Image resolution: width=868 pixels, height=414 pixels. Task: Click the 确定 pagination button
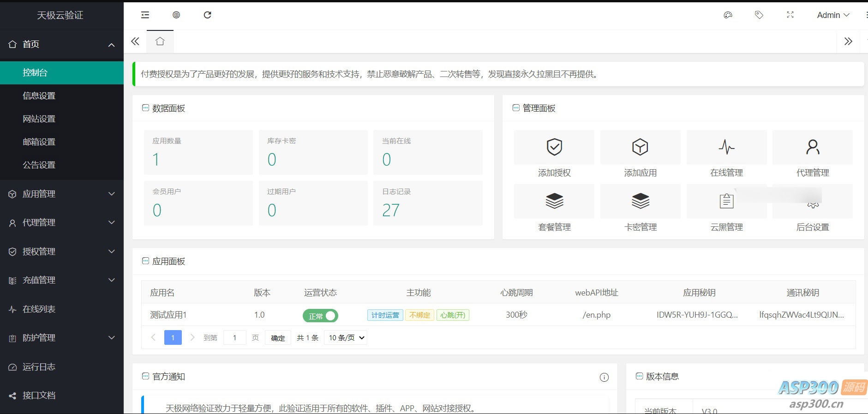tap(278, 338)
